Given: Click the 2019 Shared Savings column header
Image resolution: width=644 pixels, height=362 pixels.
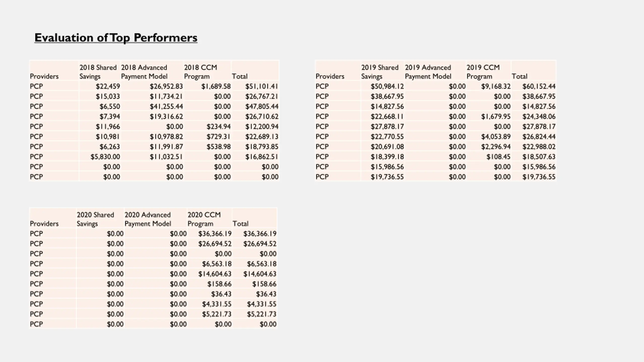Looking at the screenshot, I should click(380, 72).
